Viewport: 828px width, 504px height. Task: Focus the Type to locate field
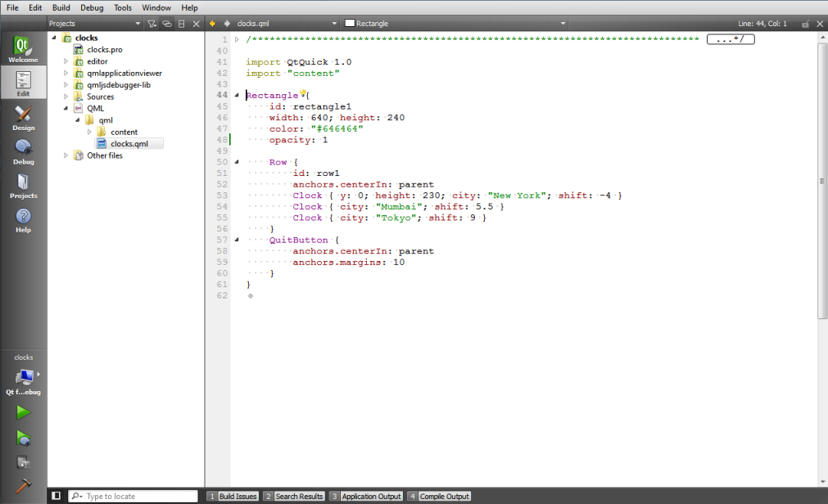point(133,496)
